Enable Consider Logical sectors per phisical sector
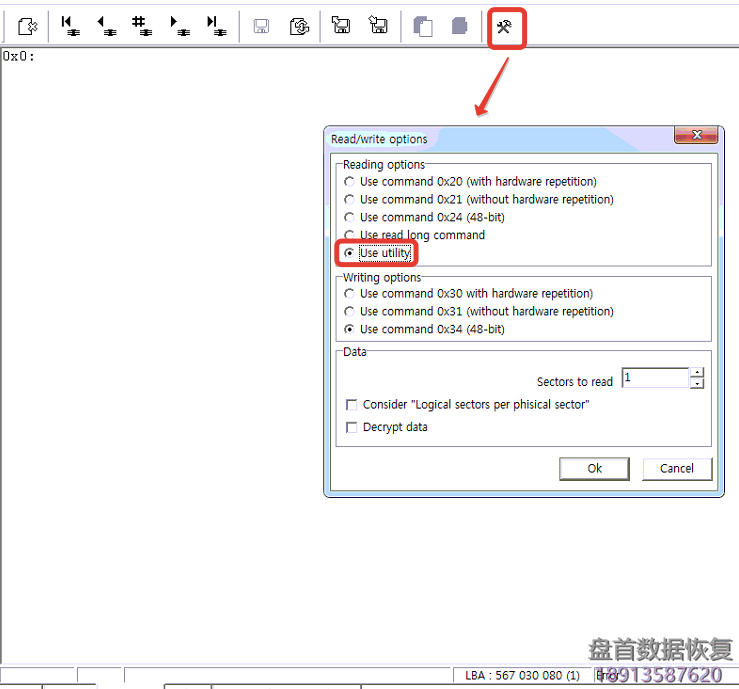Screen dimensions: 739x689 point(351,405)
